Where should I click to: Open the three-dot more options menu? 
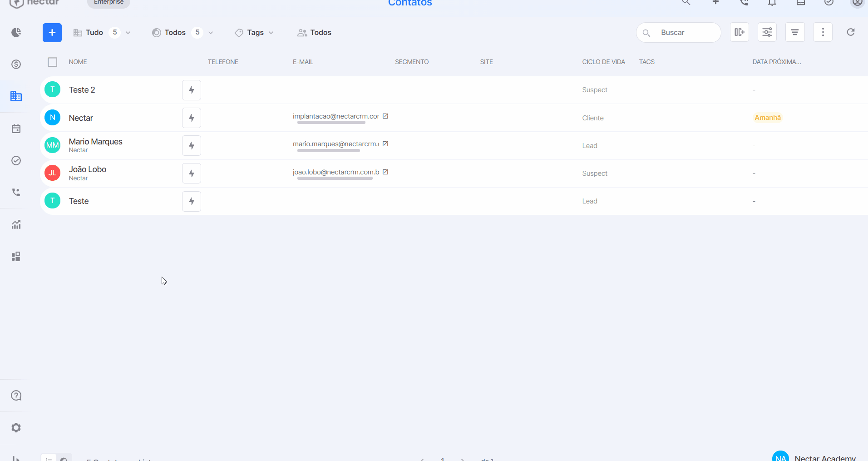(x=823, y=32)
